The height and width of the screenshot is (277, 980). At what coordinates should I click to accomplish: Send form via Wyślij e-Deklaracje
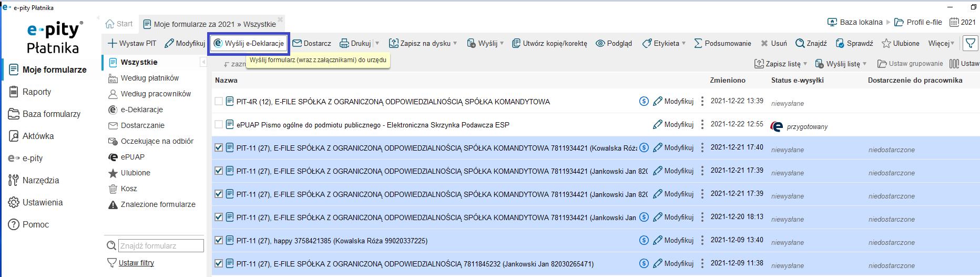pyautogui.click(x=249, y=43)
